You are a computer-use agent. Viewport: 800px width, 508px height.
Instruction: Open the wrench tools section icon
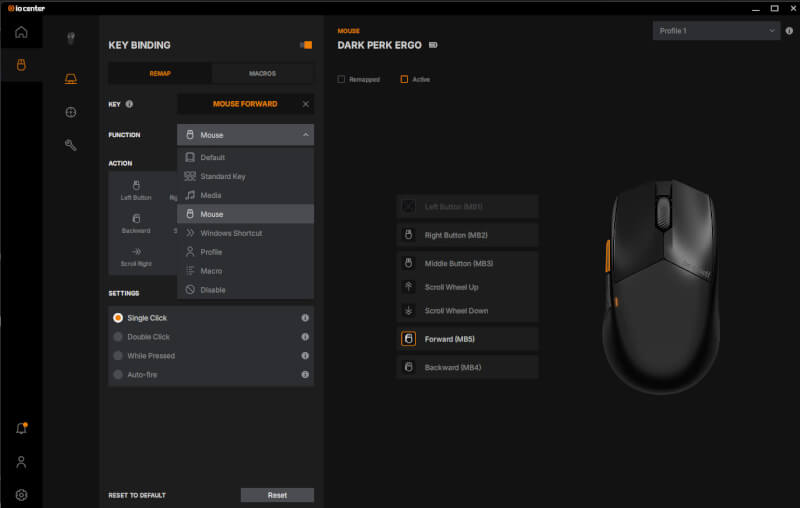coord(71,145)
